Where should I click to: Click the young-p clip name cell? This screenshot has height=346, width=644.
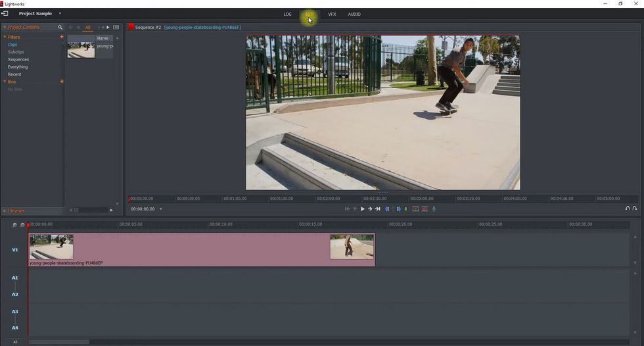(104, 46)
